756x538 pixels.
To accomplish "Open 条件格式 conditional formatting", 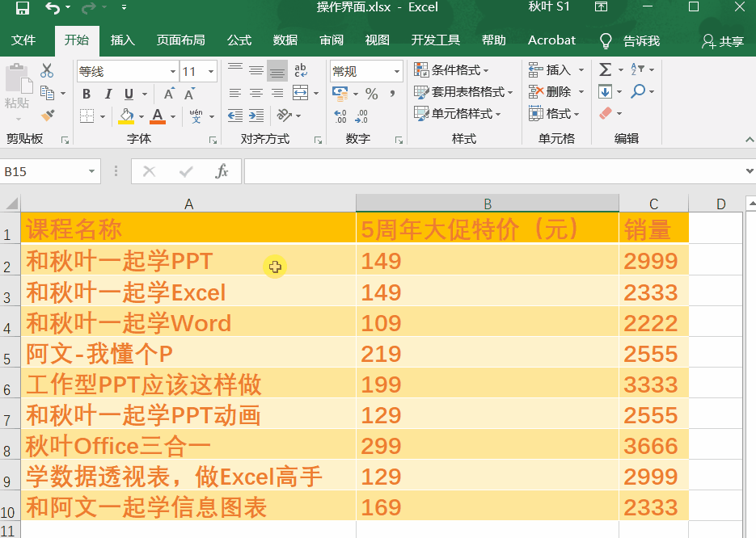I will click(451, 70).
